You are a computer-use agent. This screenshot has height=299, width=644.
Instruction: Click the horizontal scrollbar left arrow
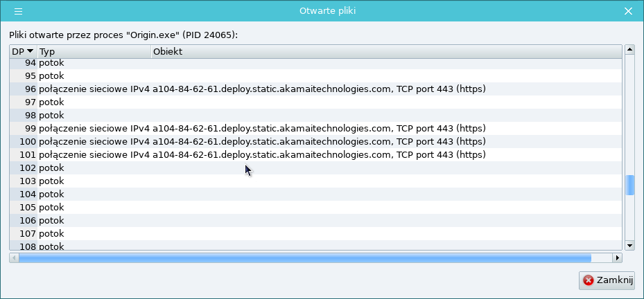pos(14,258)
